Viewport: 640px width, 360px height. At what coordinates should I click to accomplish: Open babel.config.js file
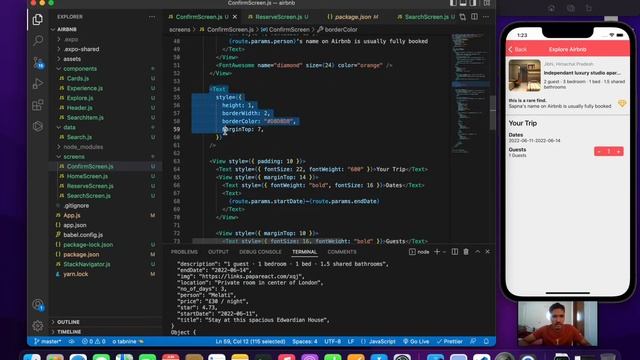click(x=83, y=235)
